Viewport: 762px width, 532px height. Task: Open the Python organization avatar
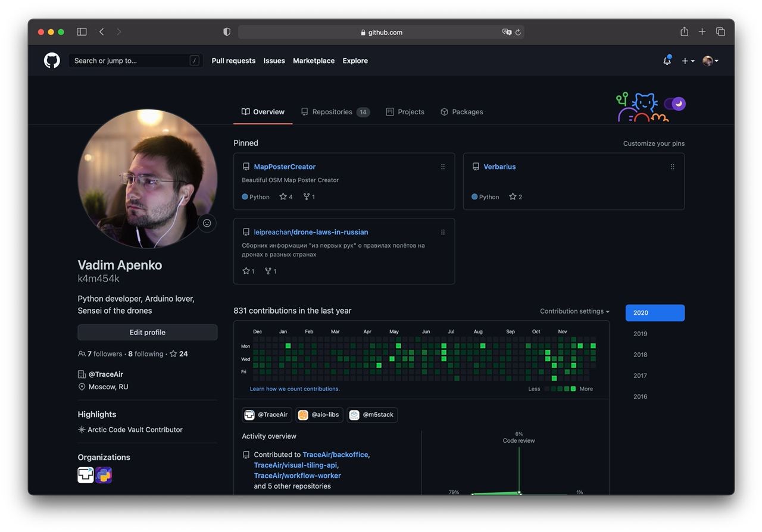coord(104,475)
